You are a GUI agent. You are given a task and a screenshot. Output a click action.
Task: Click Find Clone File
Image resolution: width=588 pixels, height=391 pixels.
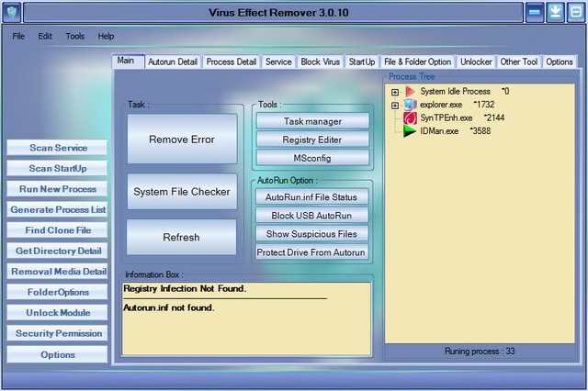[x=57, y=230]
